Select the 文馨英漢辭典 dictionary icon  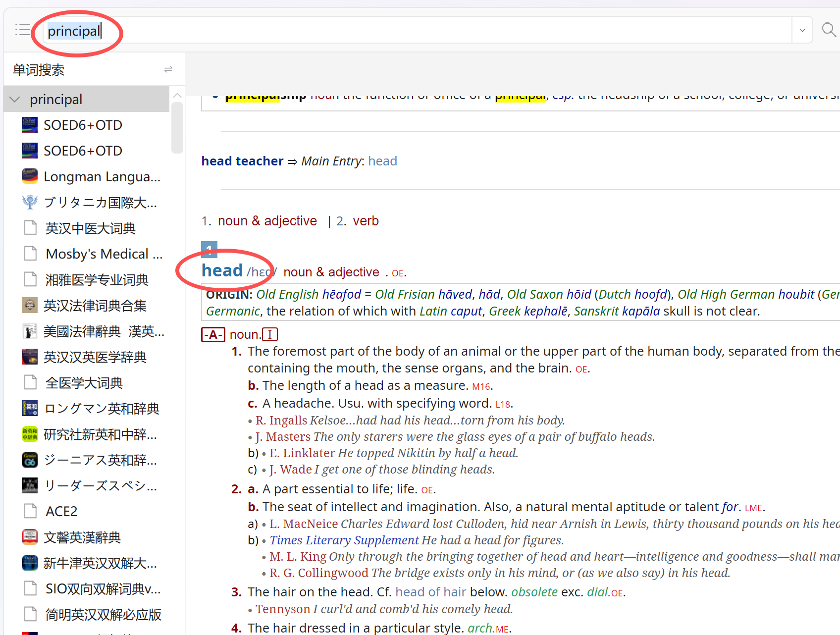30,537
